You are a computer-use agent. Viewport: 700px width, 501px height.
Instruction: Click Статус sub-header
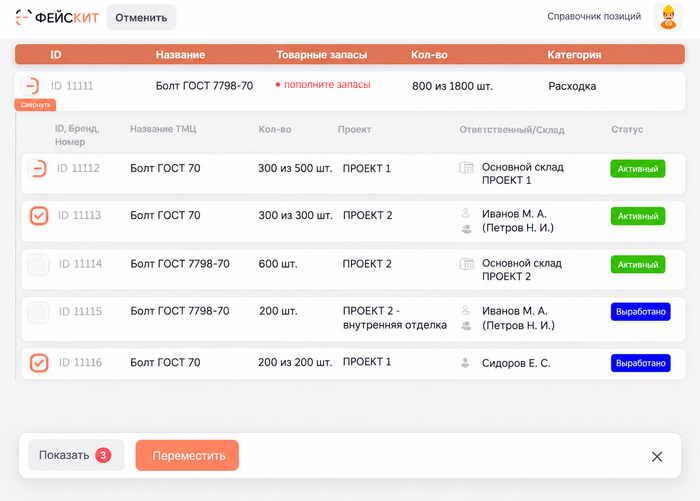627,129
